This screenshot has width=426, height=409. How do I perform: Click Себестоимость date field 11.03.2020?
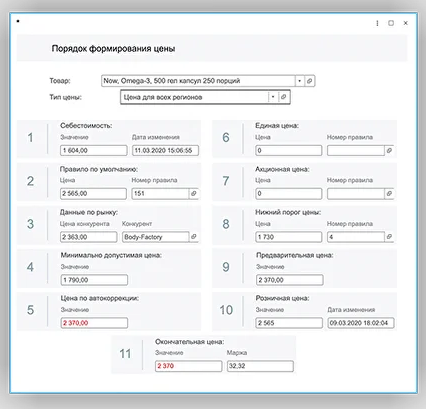tap(165, 150)
